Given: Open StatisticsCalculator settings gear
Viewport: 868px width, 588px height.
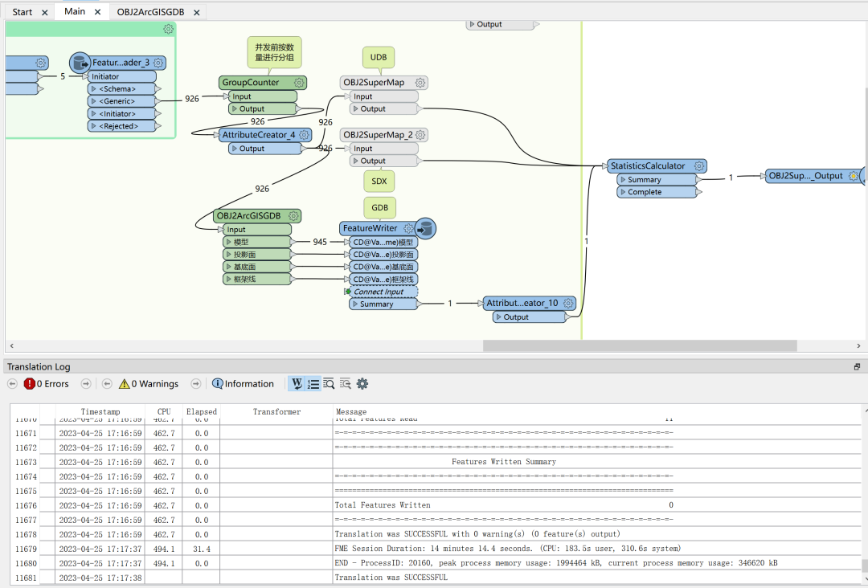Looking at the screenshot, I should [699, 166].
